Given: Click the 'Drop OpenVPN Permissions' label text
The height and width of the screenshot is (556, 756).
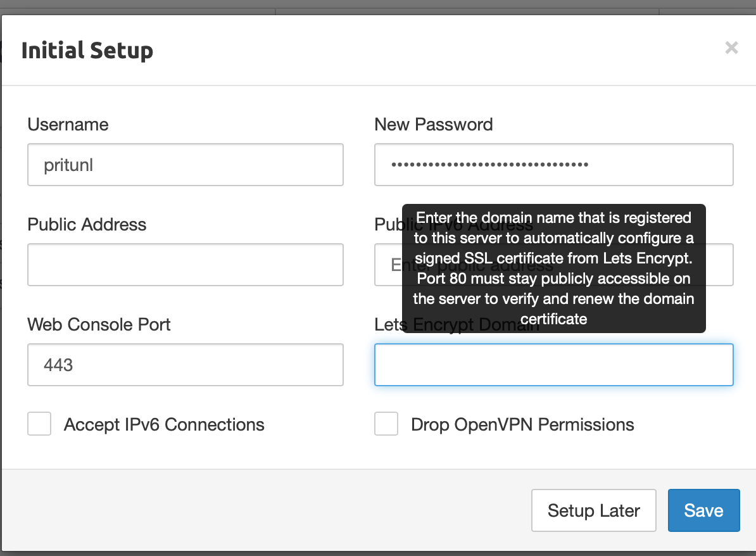Looking at the screenshot, I should 522,424.
